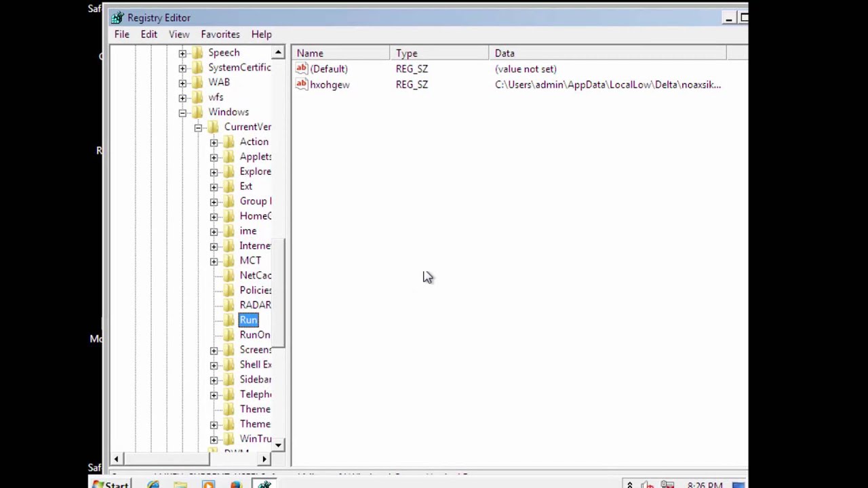This screenshot has width=868, height=488.
Task: Click the '(value not set)' data cell
Action: click(x=526, y=68)
